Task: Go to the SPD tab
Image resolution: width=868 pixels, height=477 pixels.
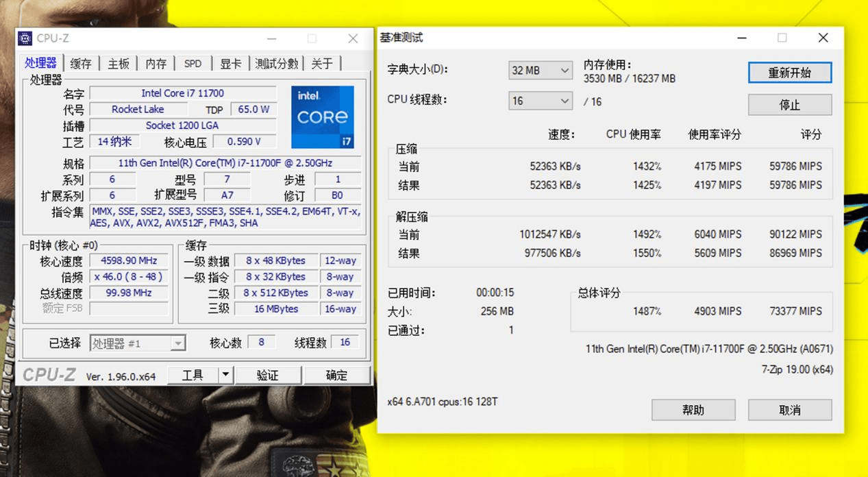Action: [x=193, y=64]
